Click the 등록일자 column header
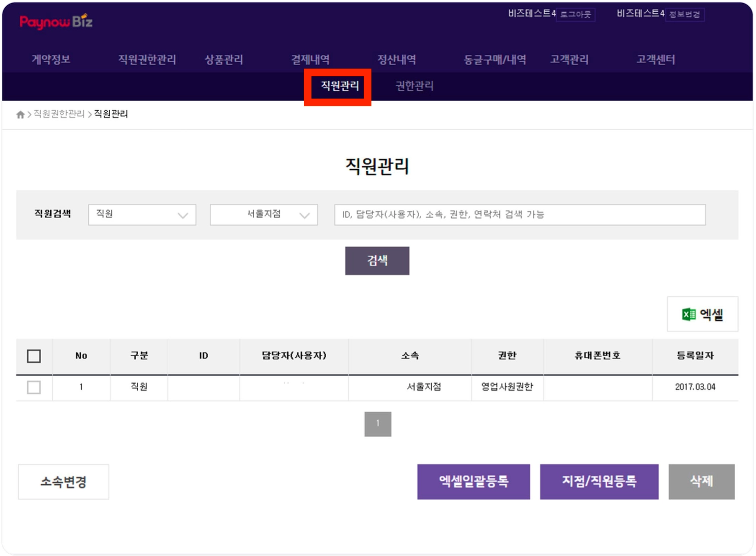Image resolution: width=756 pixels, height=556 pixels. coord(695,356)
